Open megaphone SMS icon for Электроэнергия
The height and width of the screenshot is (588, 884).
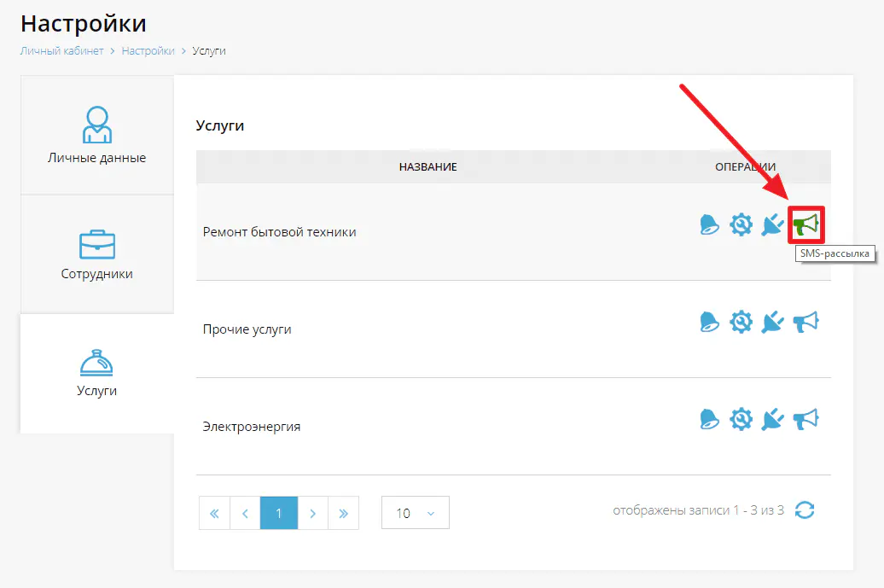pos(805,420)
